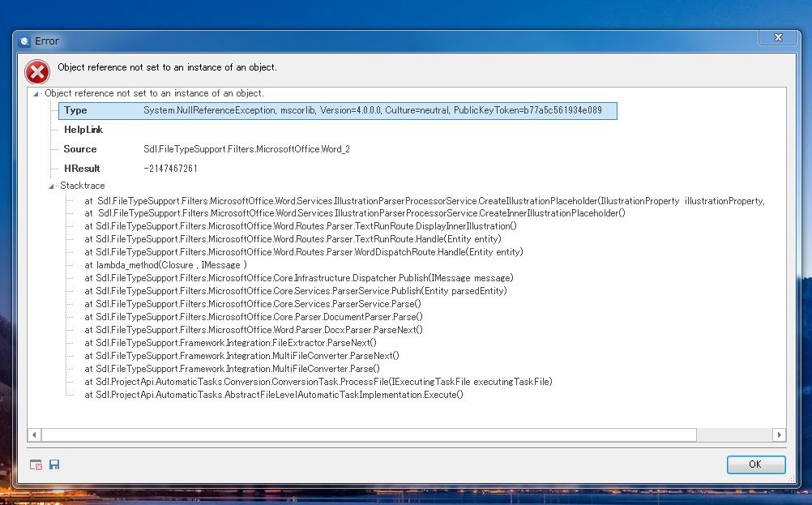
Task: Collapse the root exception tree node
Action: click(x=36, y=94)
